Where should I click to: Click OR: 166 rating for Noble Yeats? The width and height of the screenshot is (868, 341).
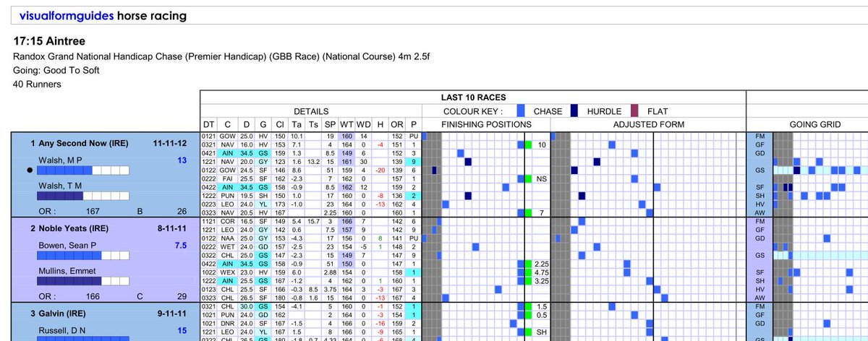tap(71, 296)
